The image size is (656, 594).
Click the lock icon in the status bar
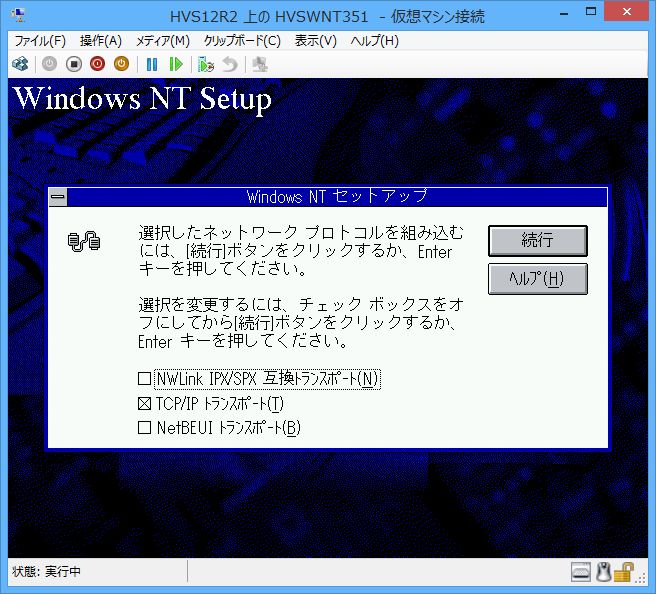623,572
